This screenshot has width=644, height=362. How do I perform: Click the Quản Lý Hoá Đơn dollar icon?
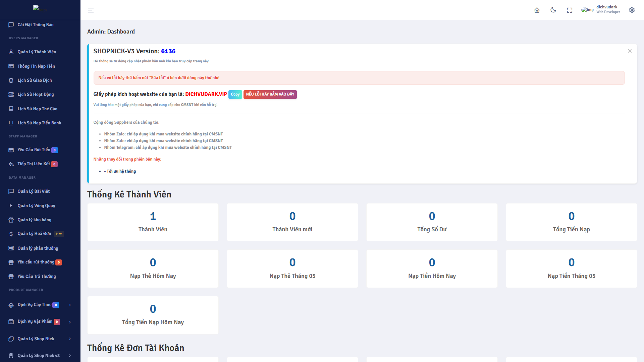(x=11, y=234)
